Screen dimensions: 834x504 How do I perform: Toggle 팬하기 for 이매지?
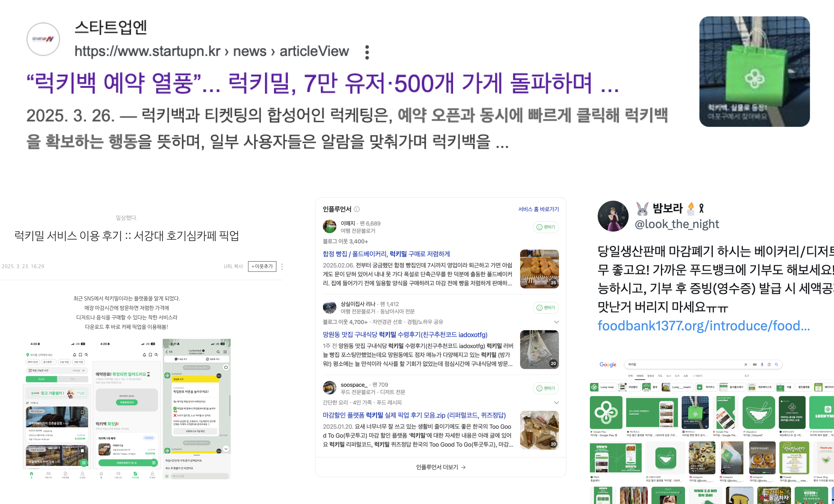tap(546, 227)
